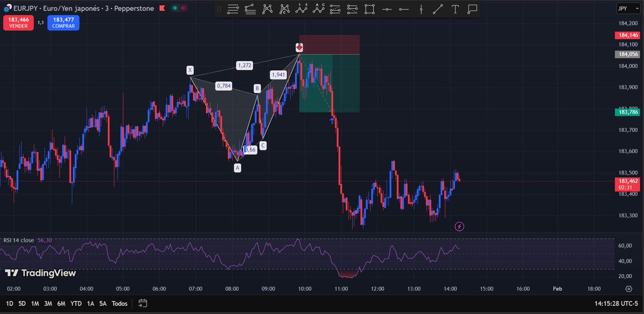Viewport: 644px width, 314px height.
Task: Activate the Horizontal Line tool
Action: pos(386,9)
